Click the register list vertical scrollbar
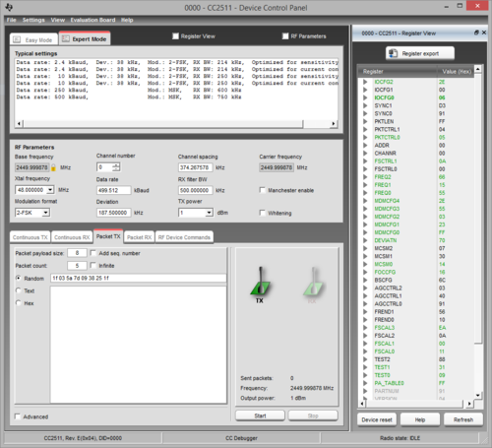The height and width of the screenshot is (448, 492). point(478,209)
